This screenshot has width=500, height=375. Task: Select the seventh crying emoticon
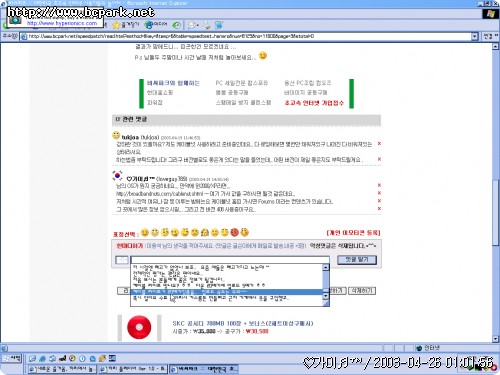pyautogui.click(x=205, y=232)
